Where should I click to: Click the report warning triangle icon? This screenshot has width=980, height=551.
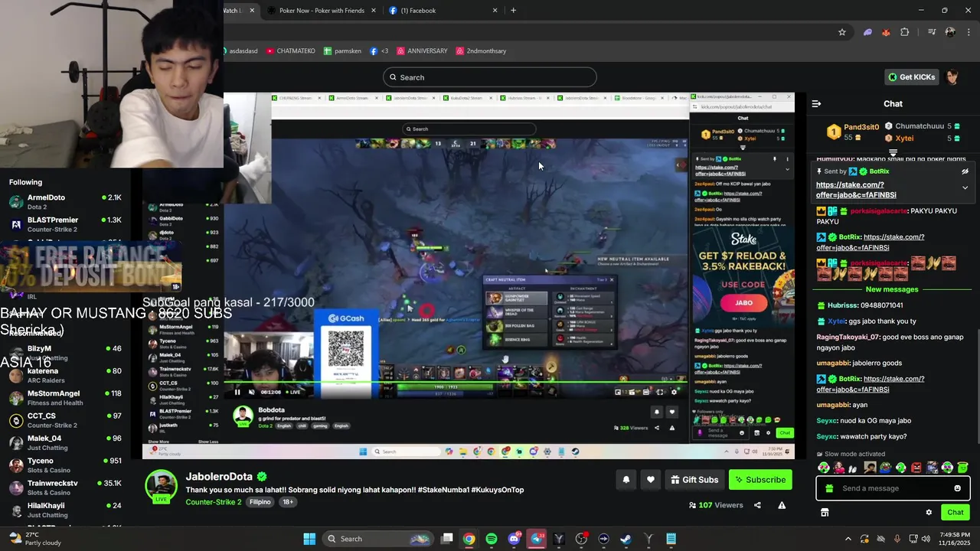pyautogui.click(x=782, y=505)
